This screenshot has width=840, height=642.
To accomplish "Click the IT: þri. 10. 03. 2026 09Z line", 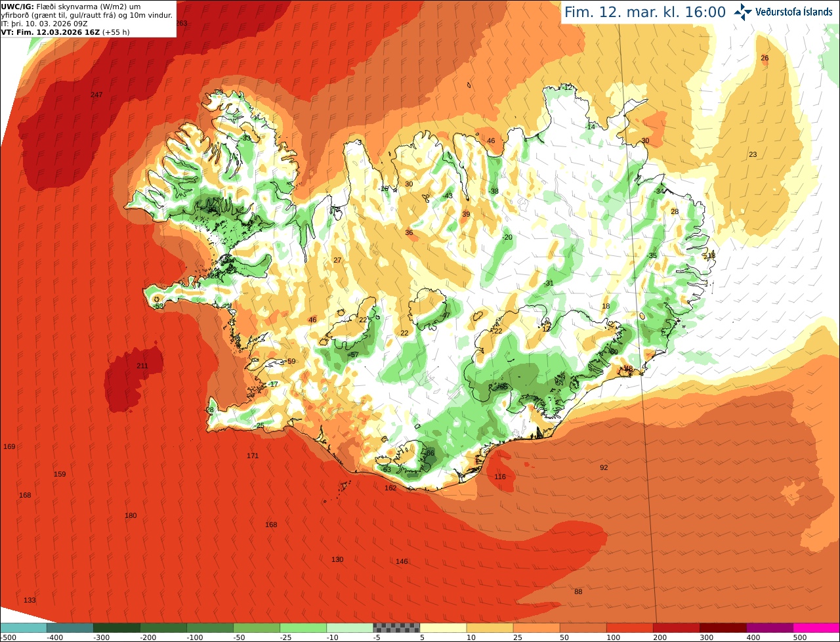I will click(45, 24).
